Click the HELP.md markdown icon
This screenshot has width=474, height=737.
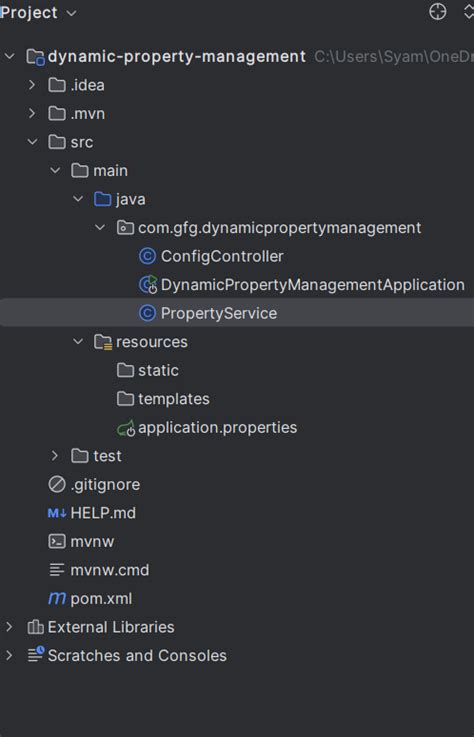(x=57, y=513)
